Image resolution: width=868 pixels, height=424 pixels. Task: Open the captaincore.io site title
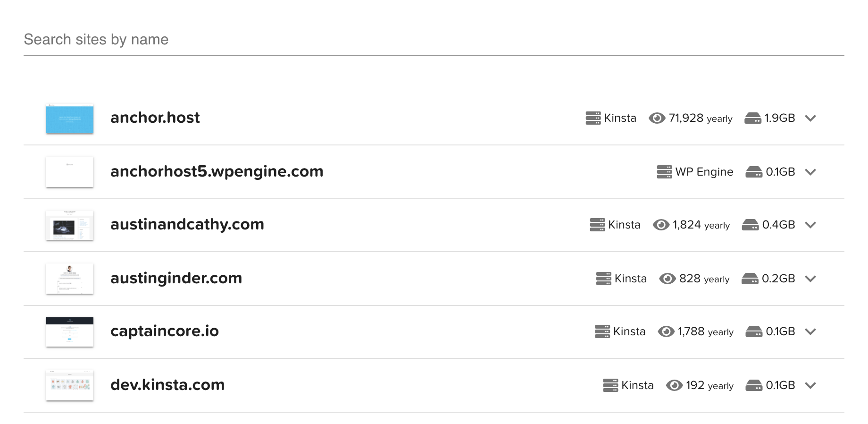[x=165, y=331]
